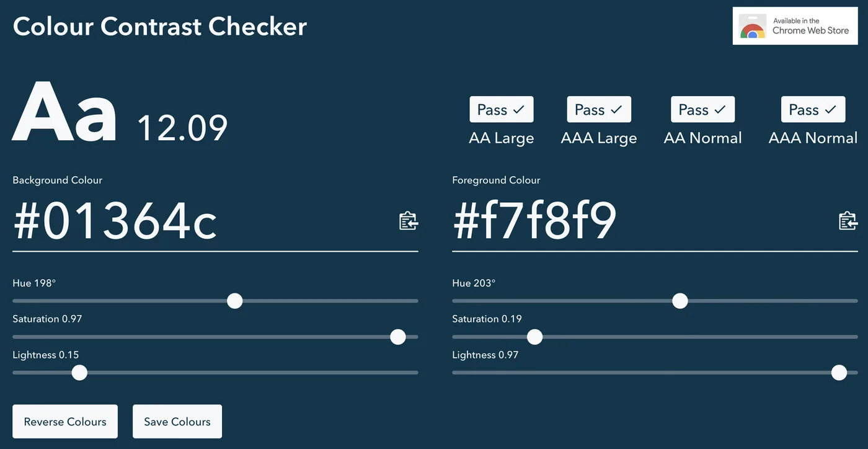Click the AAA Normal Pass badge

[x=813, y=110]
